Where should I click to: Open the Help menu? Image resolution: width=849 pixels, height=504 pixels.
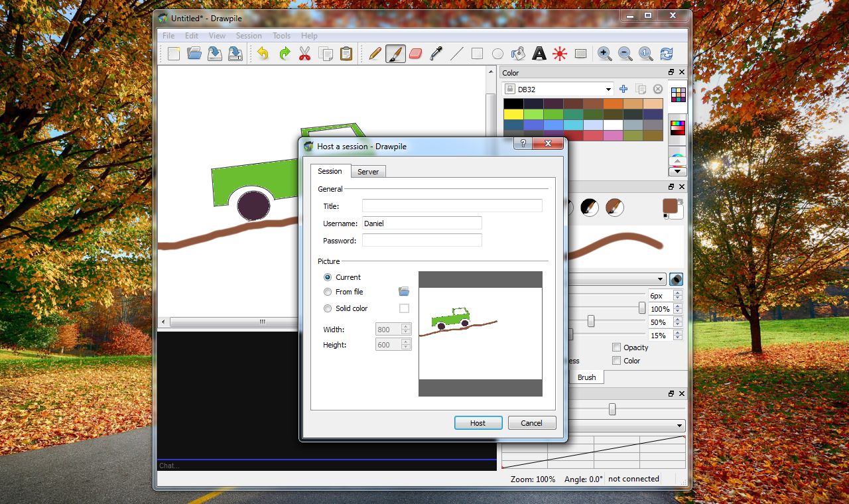tap(309, 36)
